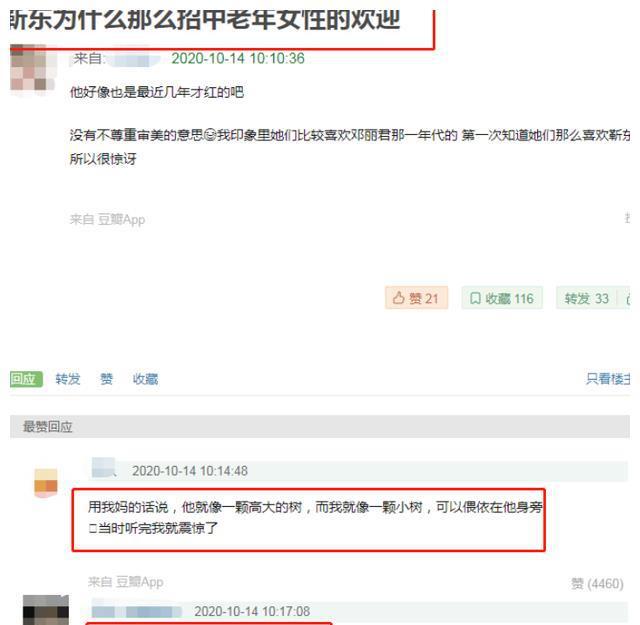Open the first commenter's blurred username
Viewport: 640px width, 625px height.
pos(103,468)
